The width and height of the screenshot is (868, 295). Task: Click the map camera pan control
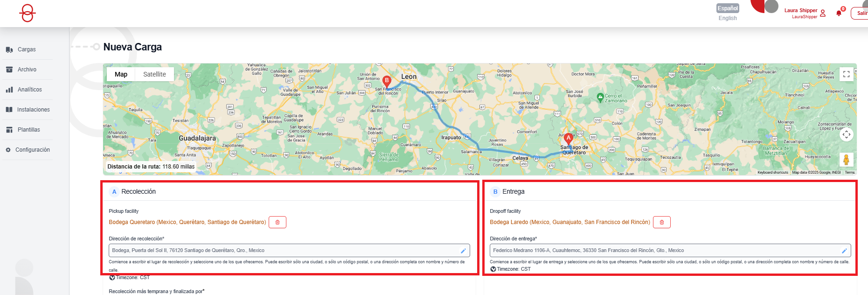[x=846, y=134]
